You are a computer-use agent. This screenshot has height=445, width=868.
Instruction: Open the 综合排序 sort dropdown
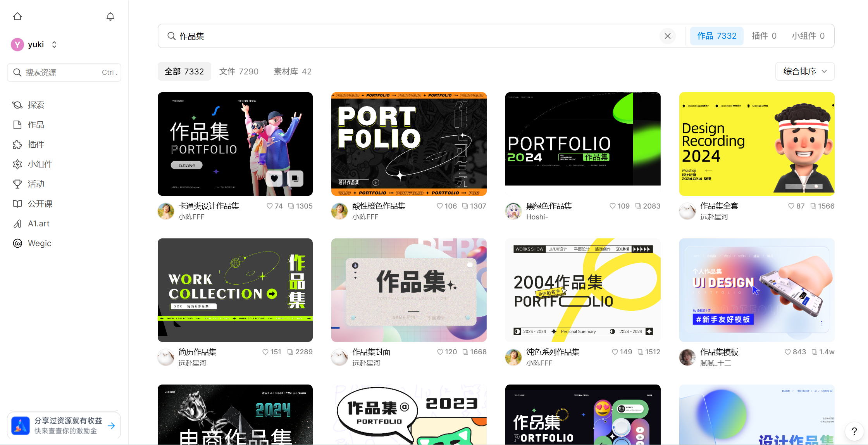click(805, 71)
